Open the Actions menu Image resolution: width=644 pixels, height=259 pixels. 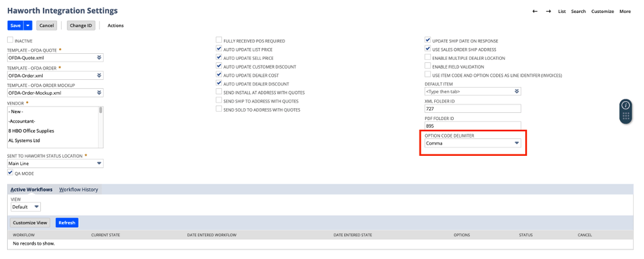pyautogui.click(x=116, y=25)
